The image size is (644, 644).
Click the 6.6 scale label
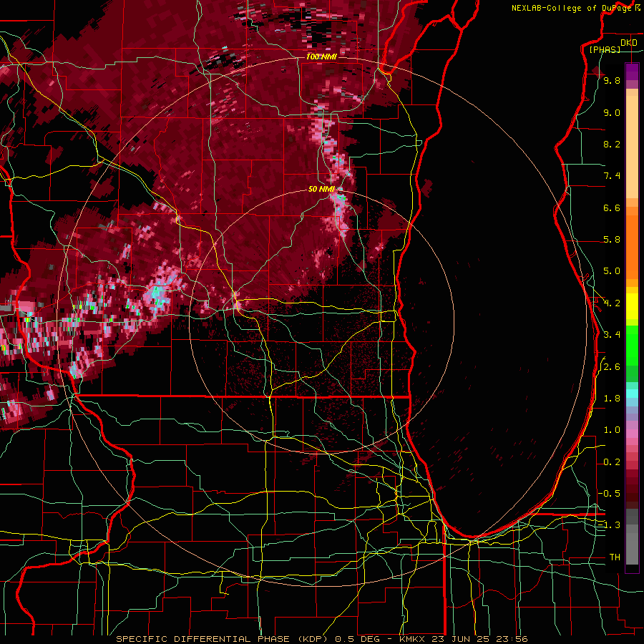(612, 208)
